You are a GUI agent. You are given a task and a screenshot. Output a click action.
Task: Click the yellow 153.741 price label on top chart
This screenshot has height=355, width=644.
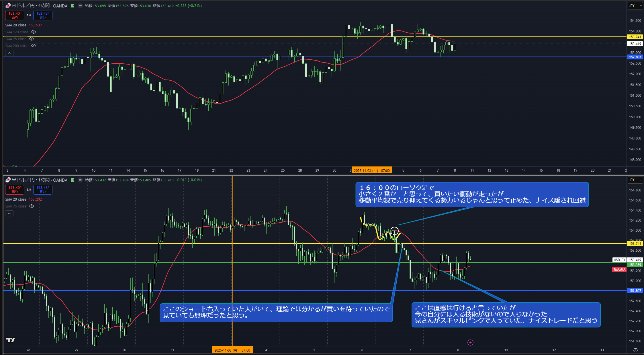tap(635, 37)
